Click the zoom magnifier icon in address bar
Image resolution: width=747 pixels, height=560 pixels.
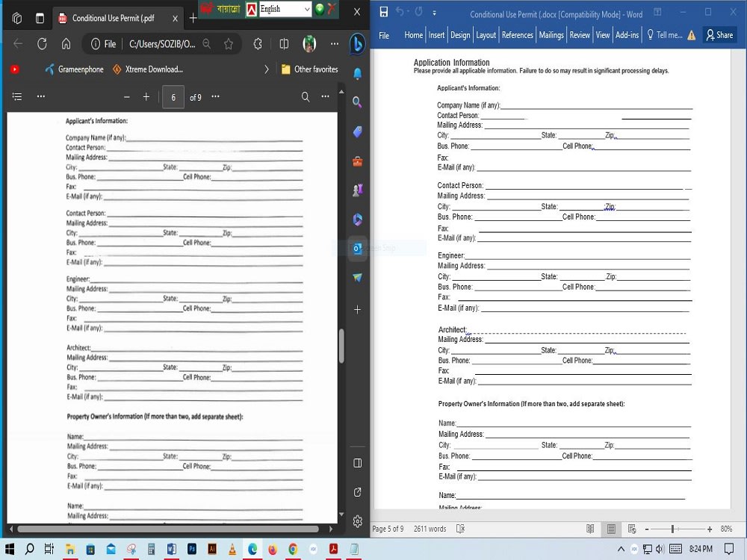point(207,44)
